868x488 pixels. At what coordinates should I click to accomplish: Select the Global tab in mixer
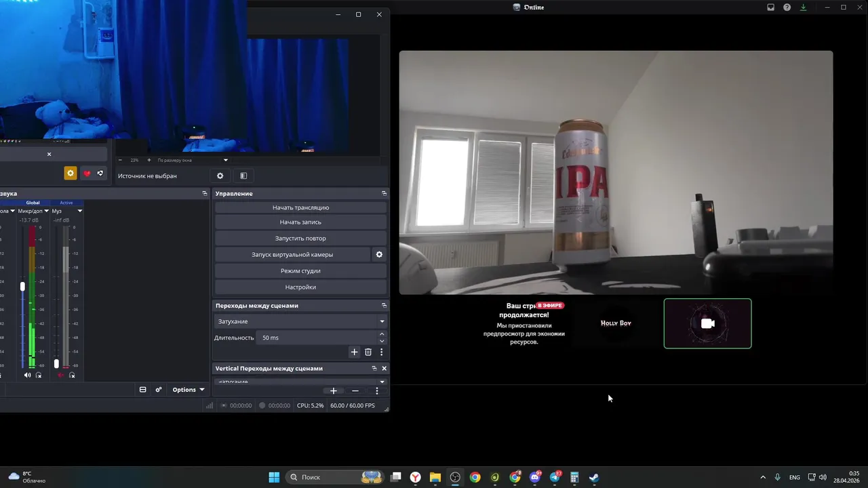coord(33,203)
